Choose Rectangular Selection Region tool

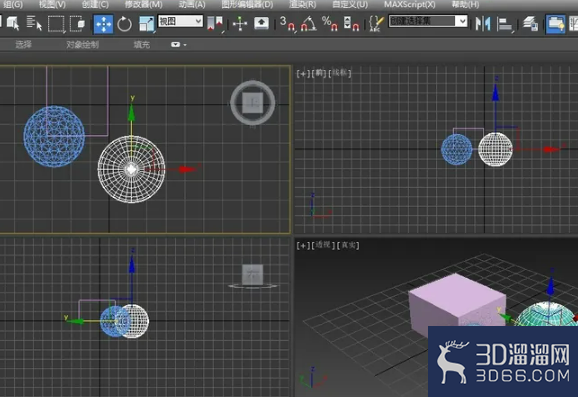click(56, 24)
